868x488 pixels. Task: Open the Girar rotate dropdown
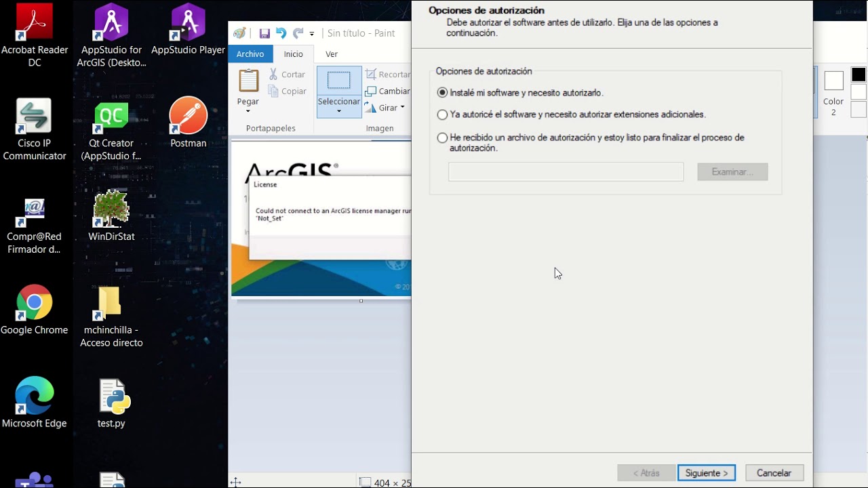point(402,107)
